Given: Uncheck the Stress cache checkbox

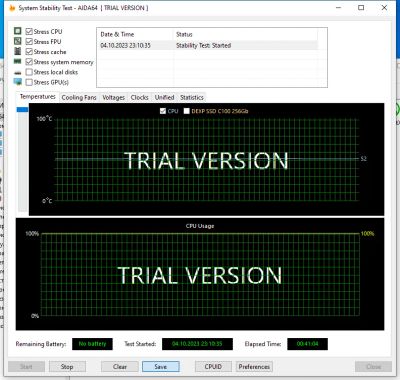Looking at the screenshot, I should coord(29,52).
